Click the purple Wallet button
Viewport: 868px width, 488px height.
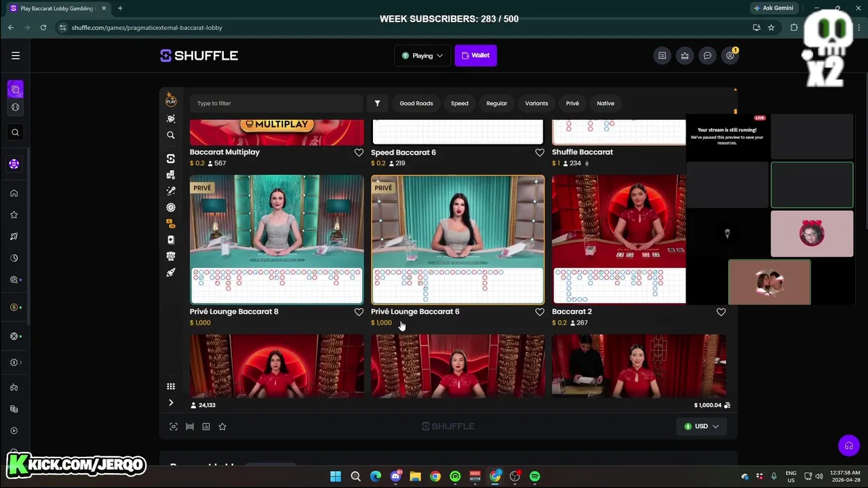point(476,56)
